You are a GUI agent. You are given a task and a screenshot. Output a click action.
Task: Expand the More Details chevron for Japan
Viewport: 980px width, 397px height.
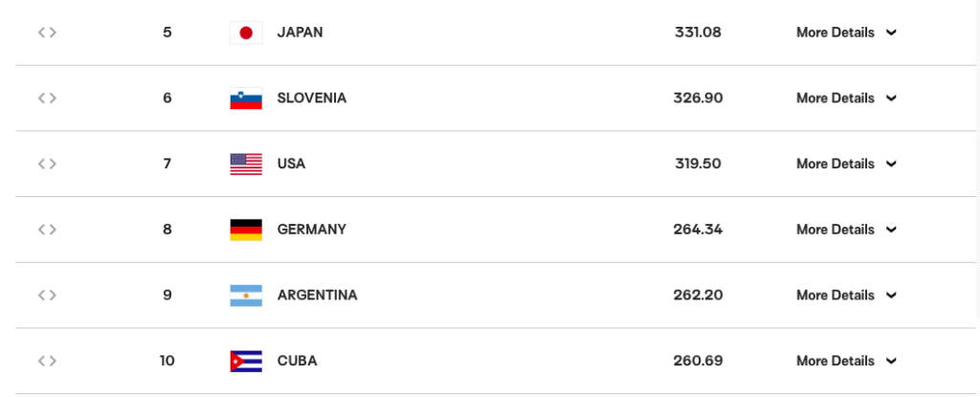coord(891,33)
